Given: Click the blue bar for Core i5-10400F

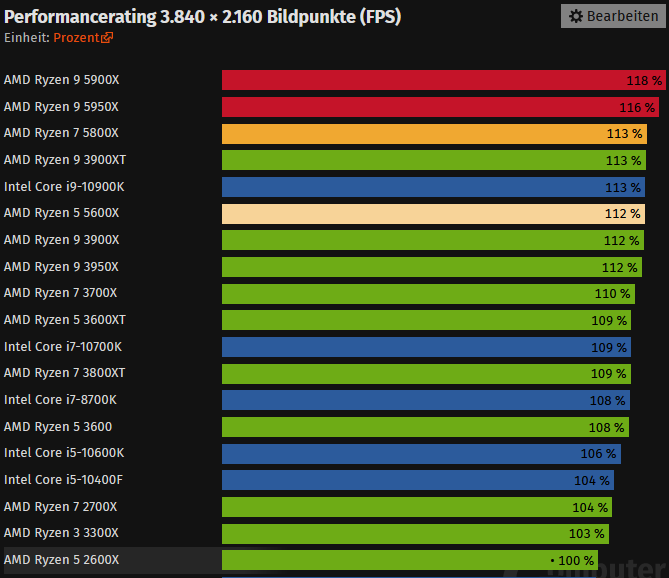Looking at the screenshot, I should (x=418, y=480).
